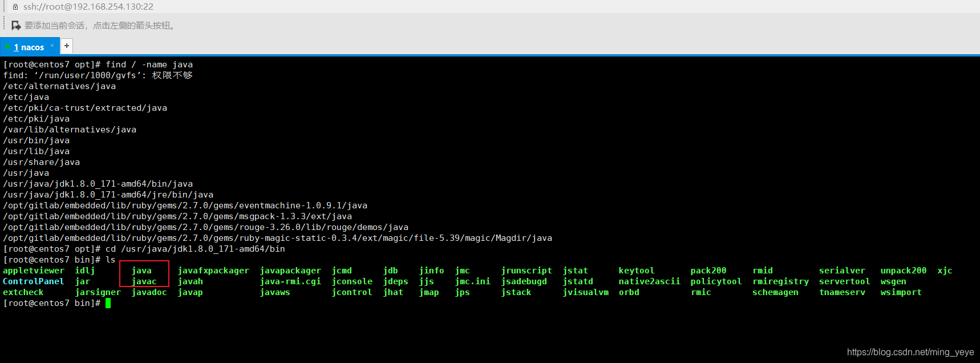Click the cd /usr/java/jdk1.8.0_171-amd64/bin command line
980x363 pixels.
click(x=144, y=249)
